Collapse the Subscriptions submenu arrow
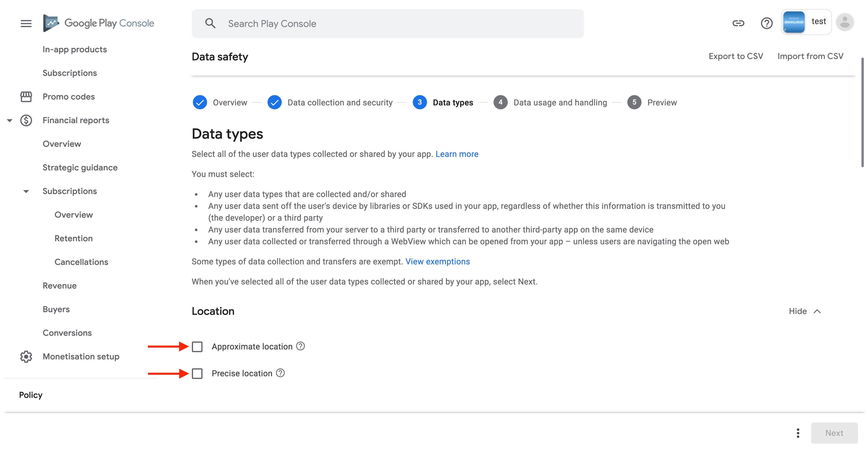 click(x=26, y=191)
